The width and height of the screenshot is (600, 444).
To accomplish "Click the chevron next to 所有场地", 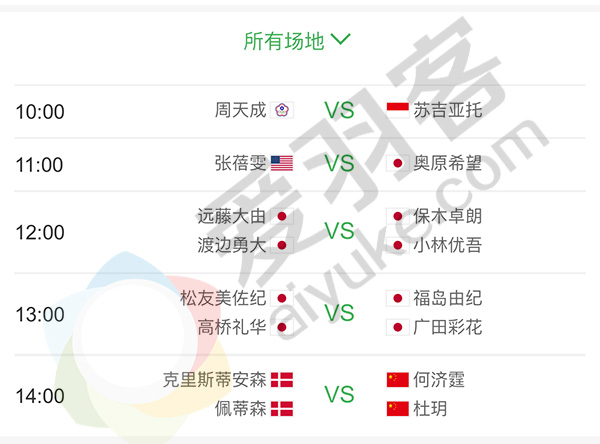I will click(x=341, y=40).
